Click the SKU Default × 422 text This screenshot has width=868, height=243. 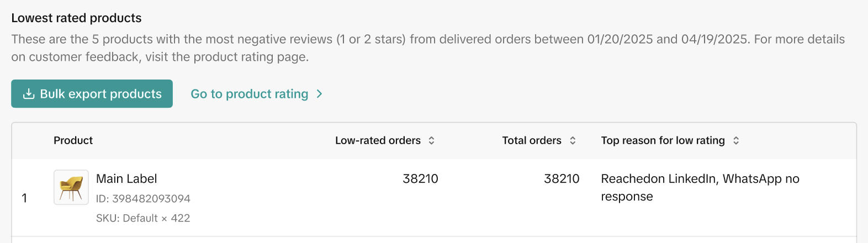pyautogui.click(x=143, y=218)
